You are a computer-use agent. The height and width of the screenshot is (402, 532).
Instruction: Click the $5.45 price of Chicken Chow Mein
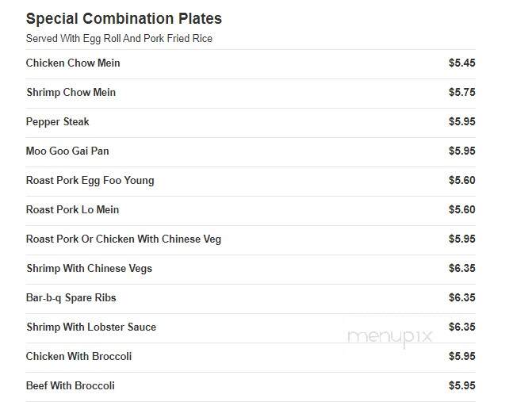pos(461,63)
